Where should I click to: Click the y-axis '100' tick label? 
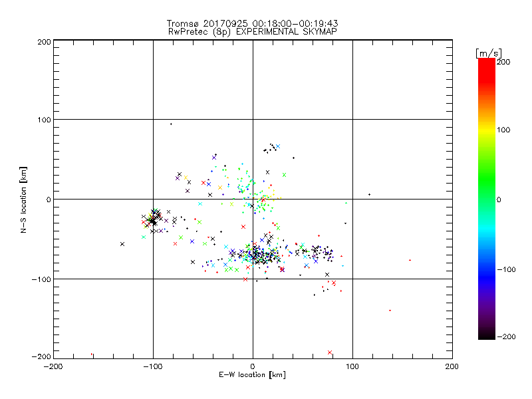pos(44,120)
